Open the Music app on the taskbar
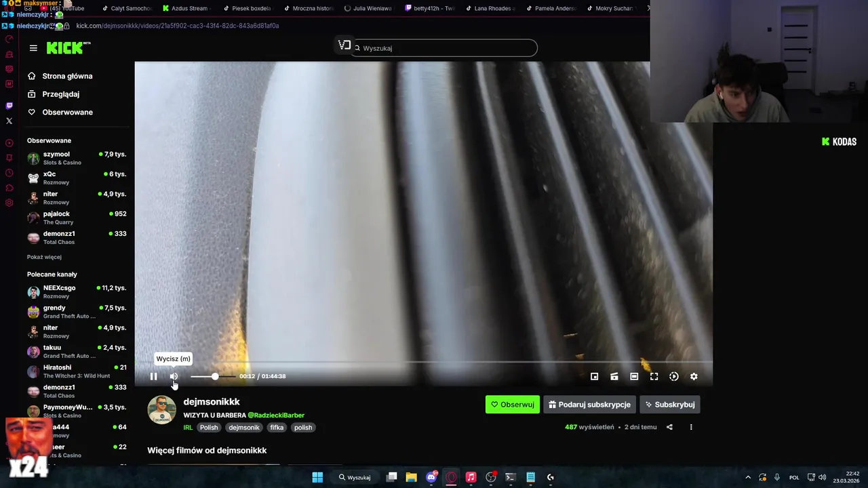Screen dimensions: 868x488 (x=471, y=477)
